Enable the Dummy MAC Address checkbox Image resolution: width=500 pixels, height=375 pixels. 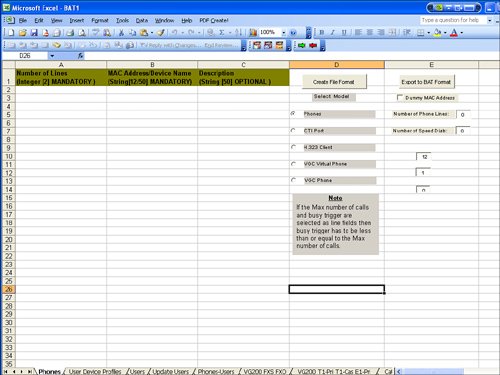[x=400, y=97]
